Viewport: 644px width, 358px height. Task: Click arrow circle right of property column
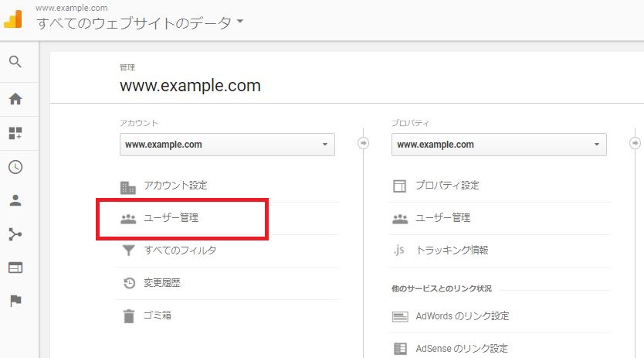[x=635, y=143]
